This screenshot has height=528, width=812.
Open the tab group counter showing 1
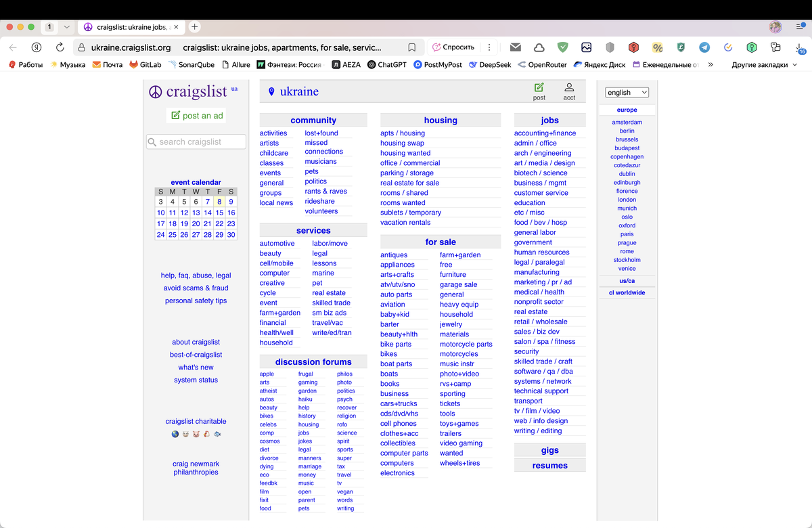[x=50, y=27]
